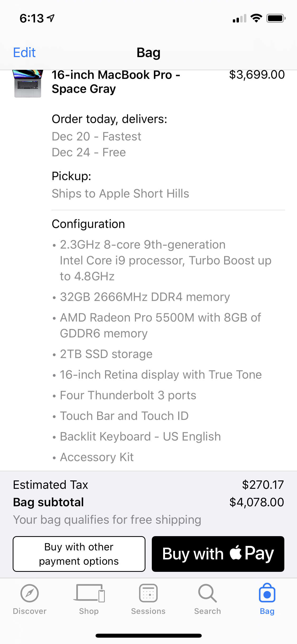Open the 16-inch MacBook Pro title
The image size is (297, 644).
pyautogui.click(x=116, y=82)
